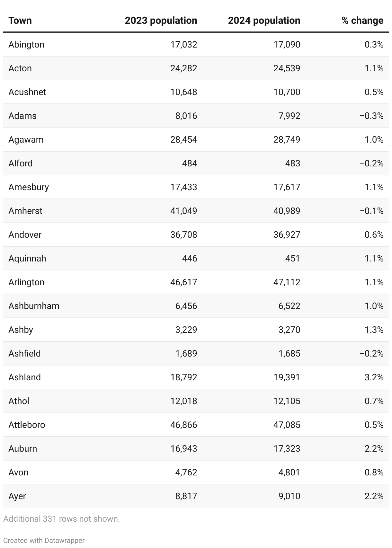Screen dimensions: 392x548
Task: Click the 2024 population column header
Action: click(264, 21)
